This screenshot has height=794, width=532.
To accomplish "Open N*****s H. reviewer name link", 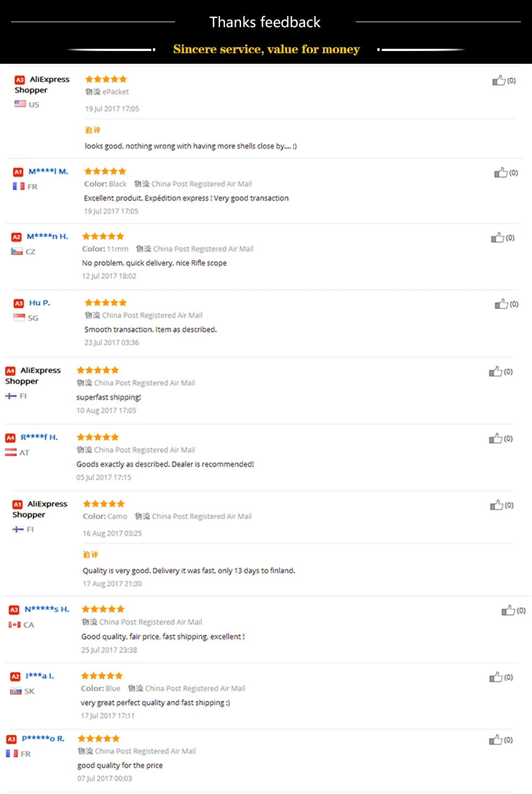I will [47, 609].
